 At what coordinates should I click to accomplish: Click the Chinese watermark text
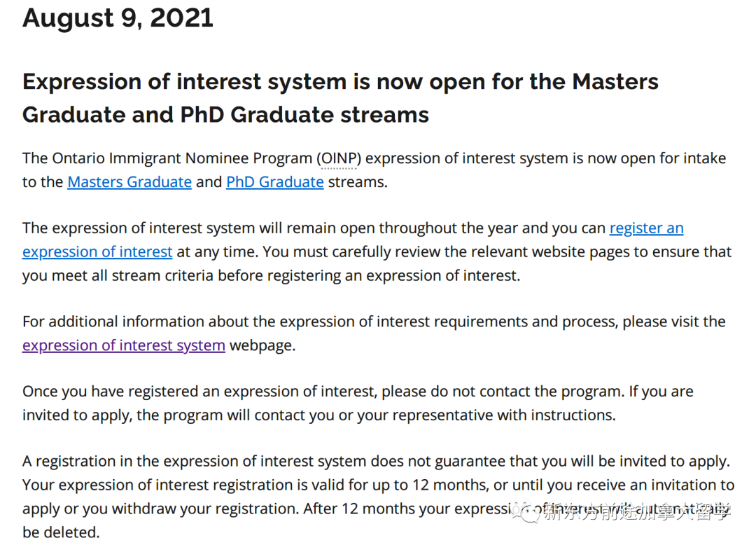point(636,512)
